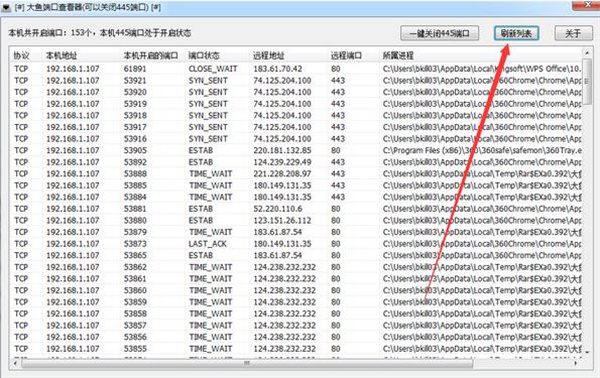This screenshot has width=600, height=378.
Task: Select remote address 124.239.229.49
Action: click(282, 162)
